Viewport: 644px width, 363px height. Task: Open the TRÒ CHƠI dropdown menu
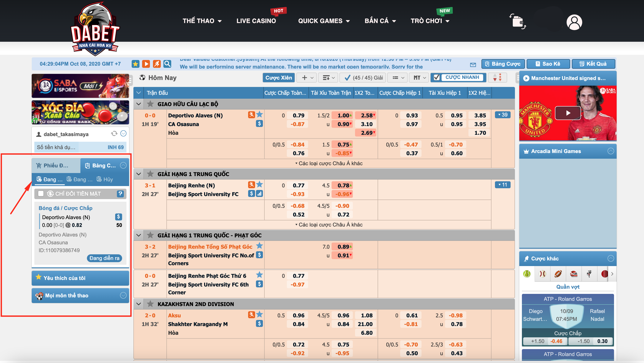pyautogui.click(x=430, y=21)
